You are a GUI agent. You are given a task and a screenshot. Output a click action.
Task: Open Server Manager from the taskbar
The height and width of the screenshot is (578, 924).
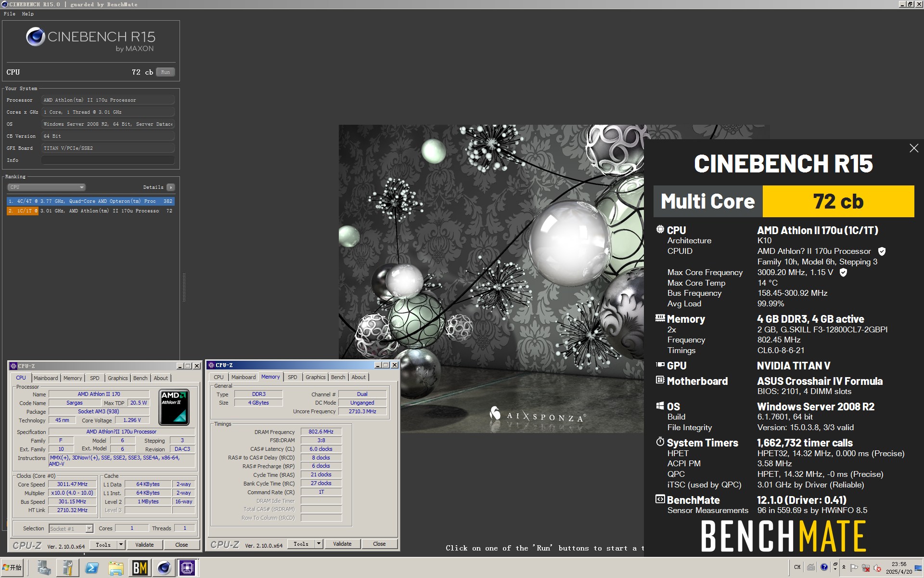point(44,568)
